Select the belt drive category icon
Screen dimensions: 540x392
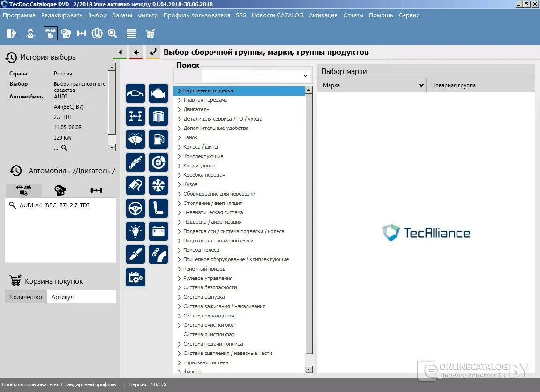coord(158,254)
